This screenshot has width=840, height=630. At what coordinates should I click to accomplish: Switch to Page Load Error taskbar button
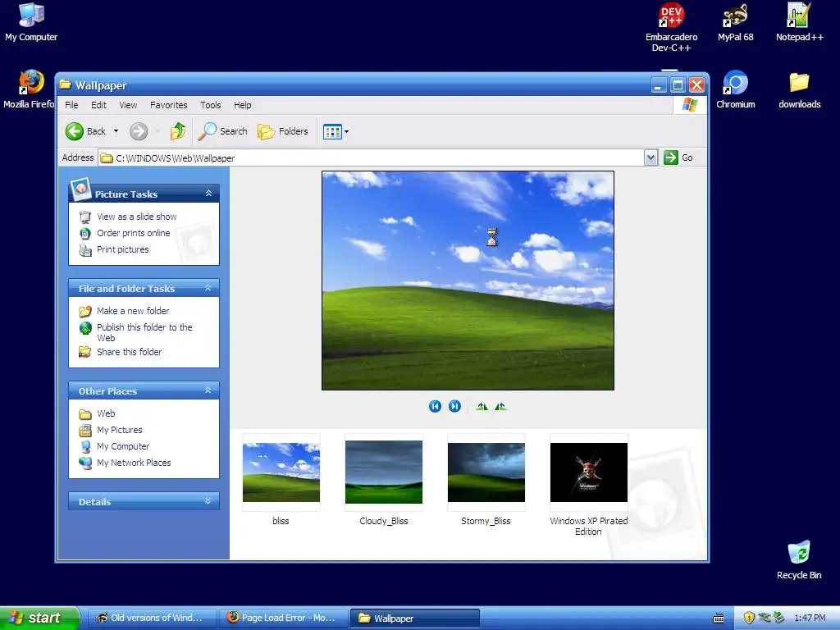(283, 619)
